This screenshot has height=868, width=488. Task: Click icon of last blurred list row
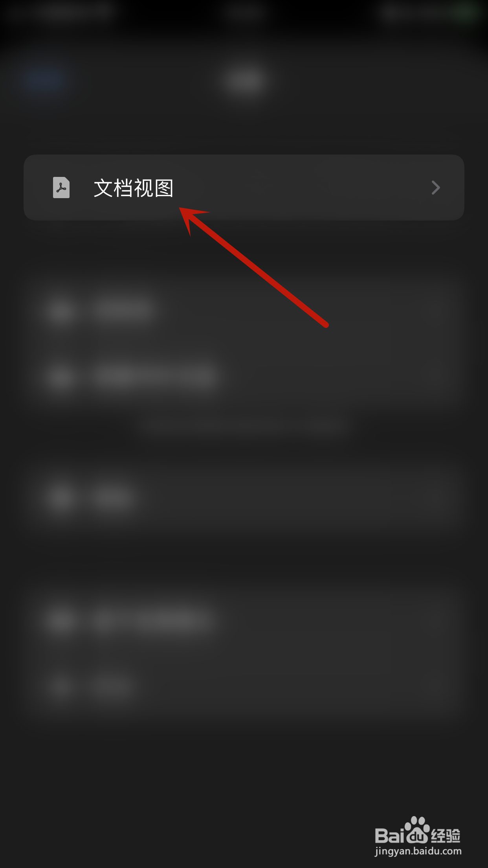(61, 686)
